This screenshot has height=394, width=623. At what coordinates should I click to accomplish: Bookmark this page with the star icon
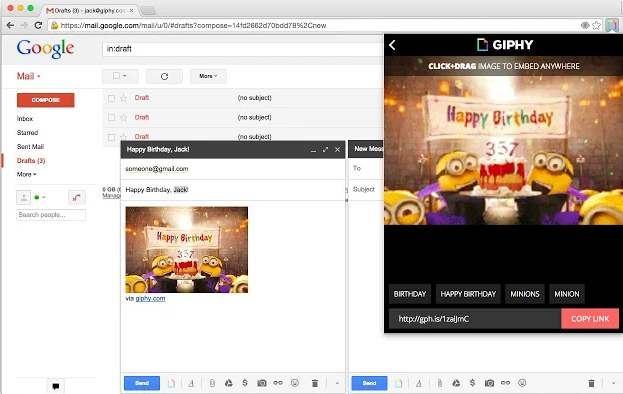coord(596,25)
